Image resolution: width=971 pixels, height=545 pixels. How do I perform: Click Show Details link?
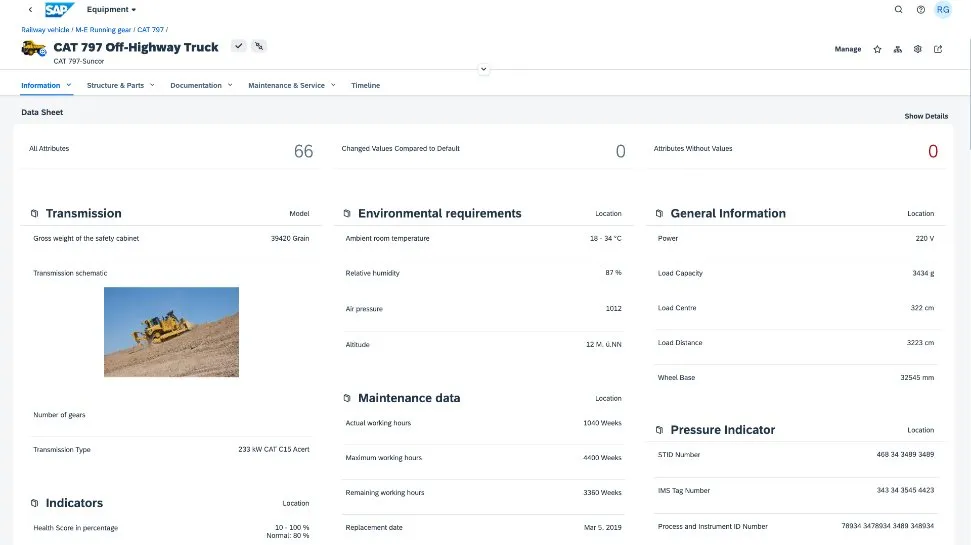tap(926, 116)
